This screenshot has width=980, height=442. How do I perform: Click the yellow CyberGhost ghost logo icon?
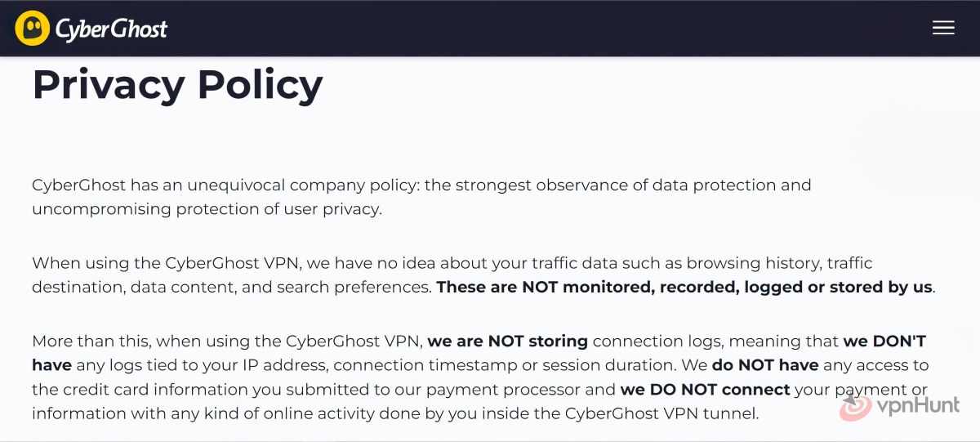[x=32, y=29]
